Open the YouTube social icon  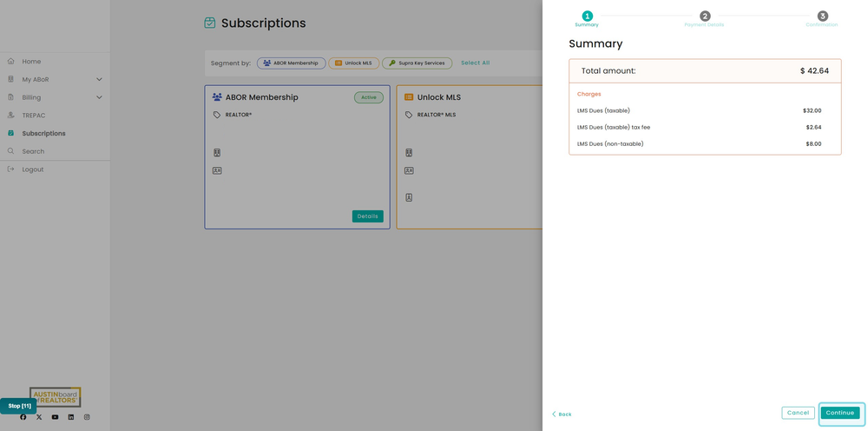[55, 417]
